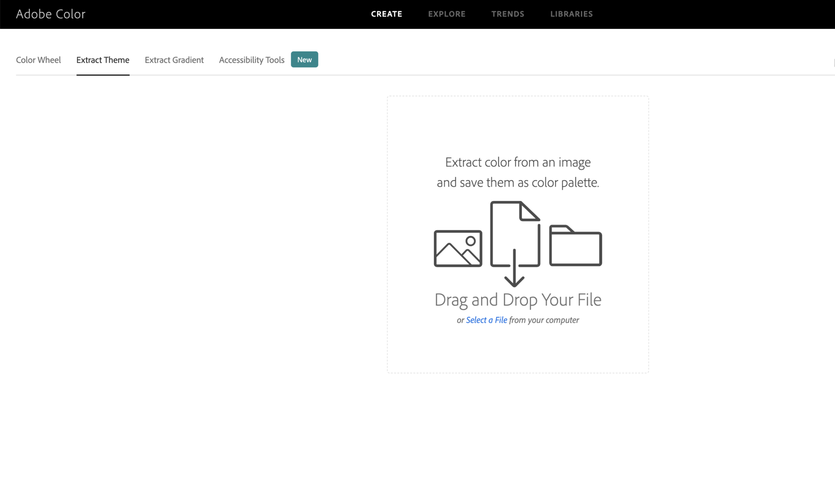Click the Drag and Drop Your File text
This screenshot has width=835, height=504.
[518, 300]
